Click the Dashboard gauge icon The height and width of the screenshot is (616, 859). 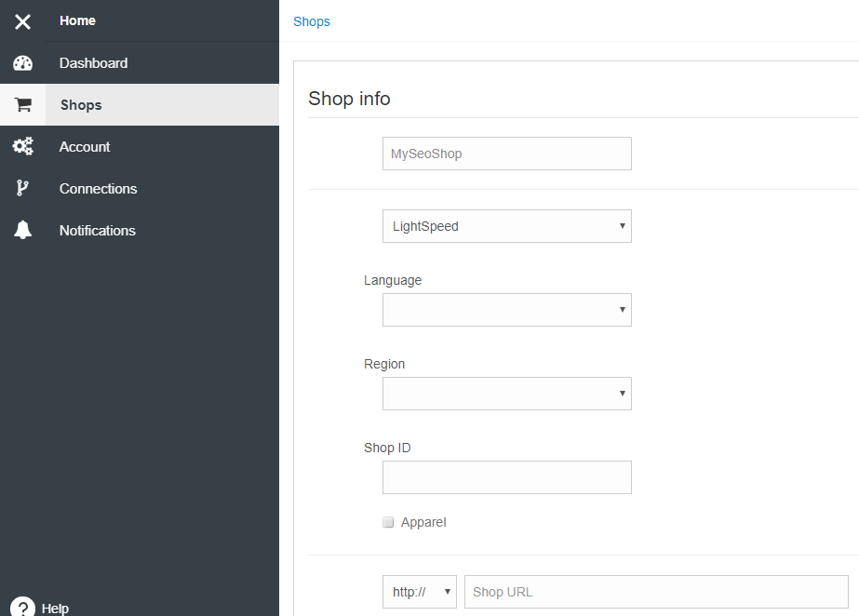(22, 63)
